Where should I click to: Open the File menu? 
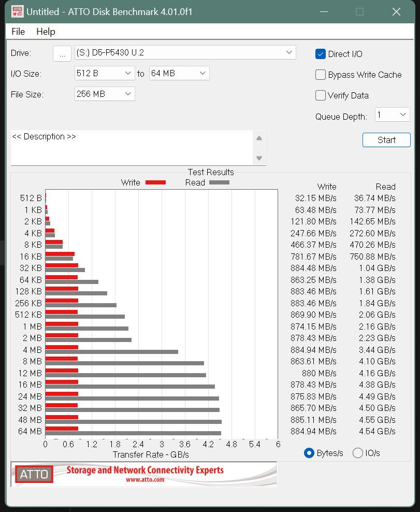point(18,32)
